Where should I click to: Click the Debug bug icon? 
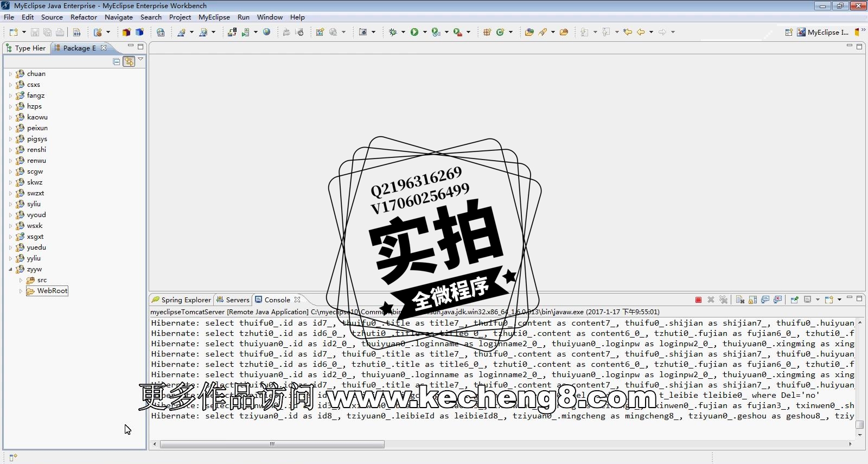coord(393,32)
